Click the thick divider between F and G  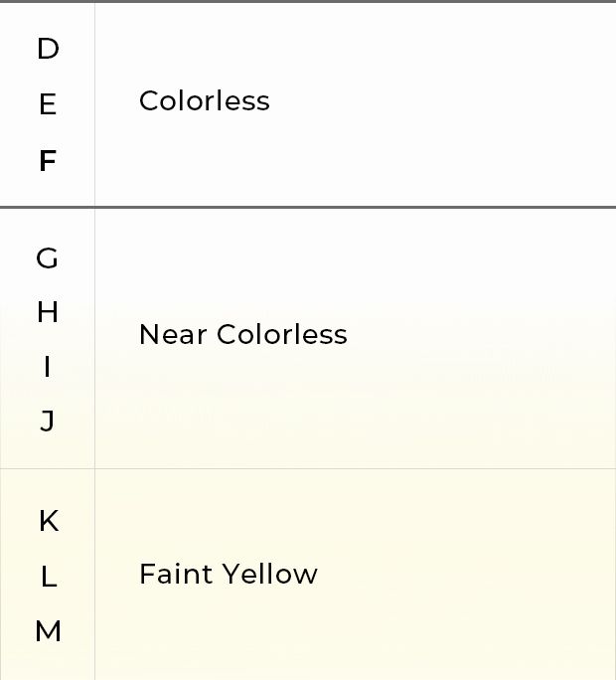(308, 208)
